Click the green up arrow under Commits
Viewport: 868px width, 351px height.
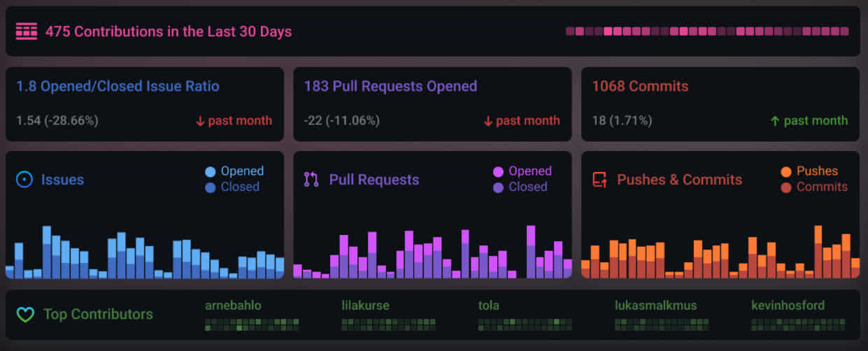(x=774, y=121)
